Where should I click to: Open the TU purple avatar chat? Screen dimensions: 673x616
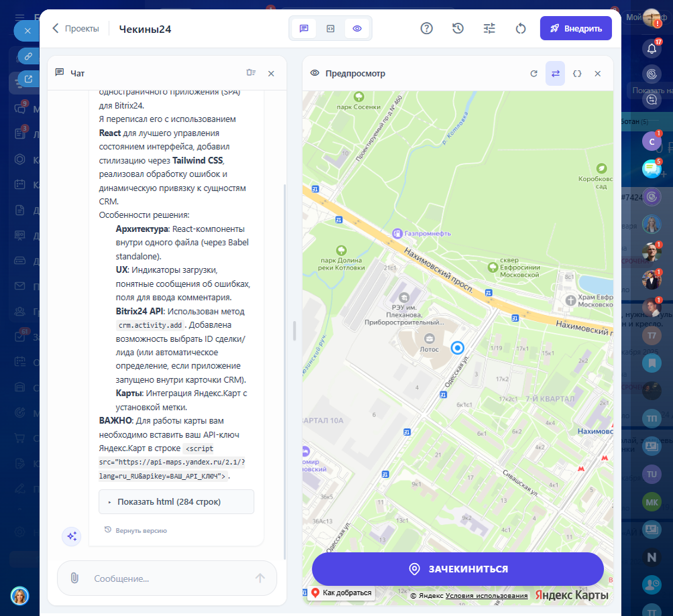click(652, 475)
